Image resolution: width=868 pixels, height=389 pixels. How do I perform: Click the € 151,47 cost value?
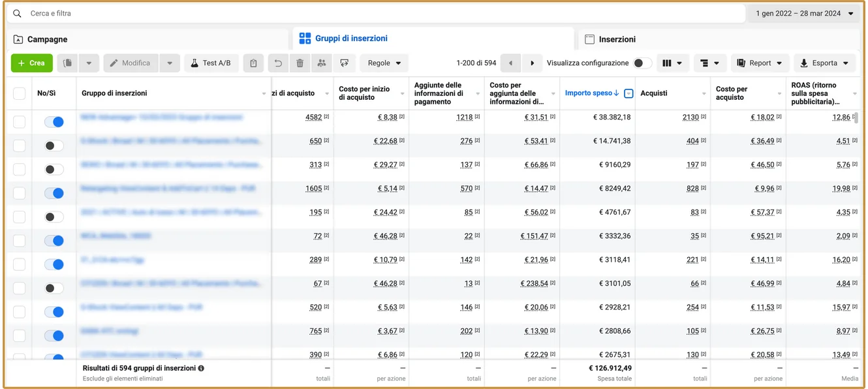(534, 236)
